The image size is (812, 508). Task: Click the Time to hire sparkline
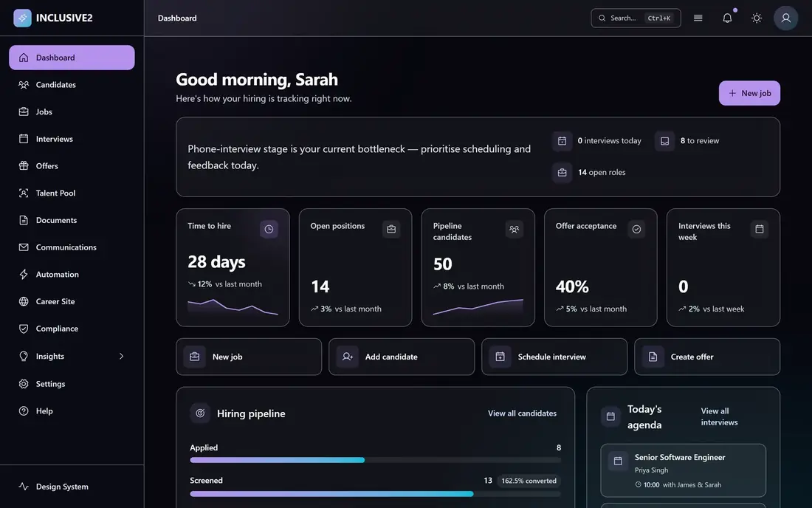tap(233, 306)
